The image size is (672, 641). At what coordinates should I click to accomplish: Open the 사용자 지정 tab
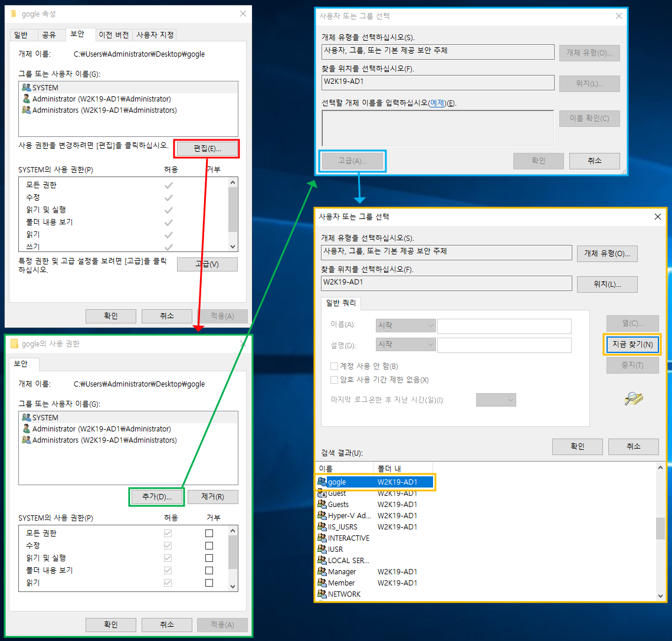tap(155, 35)
